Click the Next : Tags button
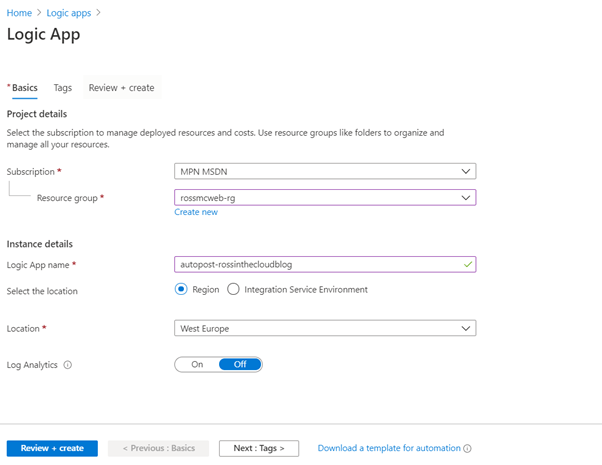The height and width of the screenshot is (465, 602). (259, 448)
